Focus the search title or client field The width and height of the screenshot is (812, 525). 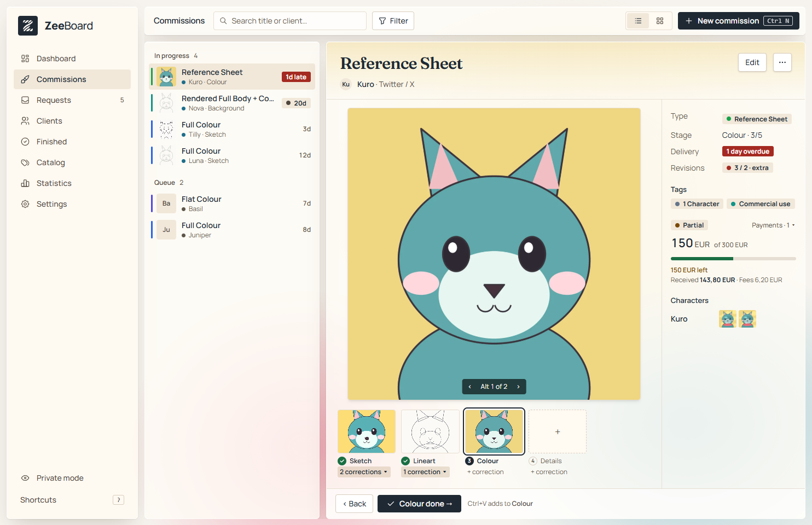[x=290, y=21]
